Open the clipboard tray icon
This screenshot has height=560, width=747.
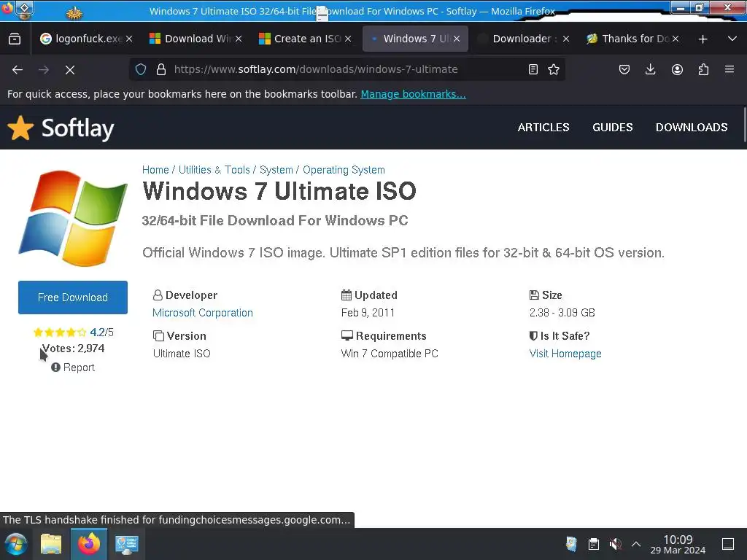pos(593,544)
